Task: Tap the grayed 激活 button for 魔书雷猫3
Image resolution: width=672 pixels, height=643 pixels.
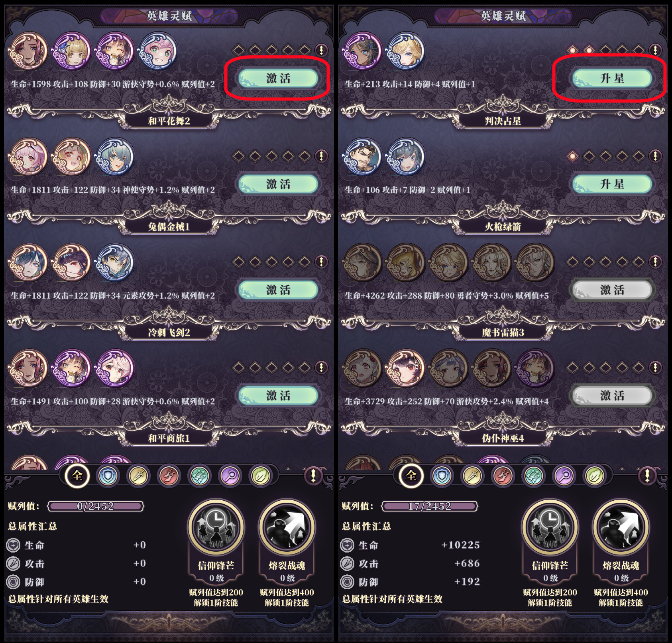Action: point(612,290)
